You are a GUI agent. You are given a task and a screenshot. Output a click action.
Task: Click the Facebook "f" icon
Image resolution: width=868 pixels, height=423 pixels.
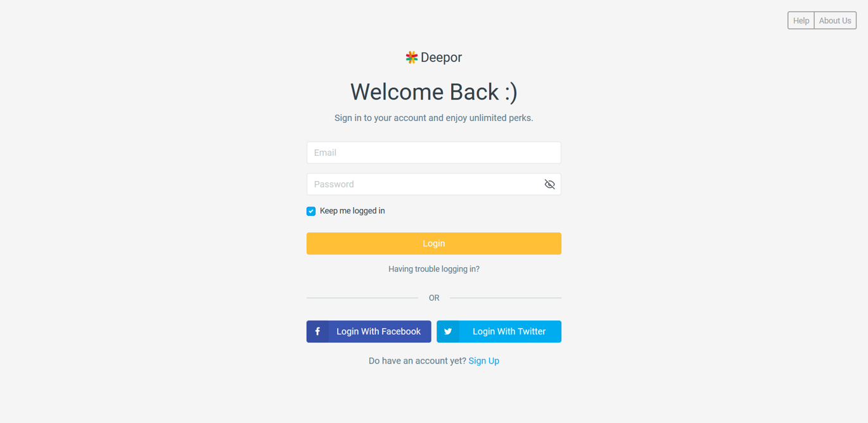click(x=317, y=331)
